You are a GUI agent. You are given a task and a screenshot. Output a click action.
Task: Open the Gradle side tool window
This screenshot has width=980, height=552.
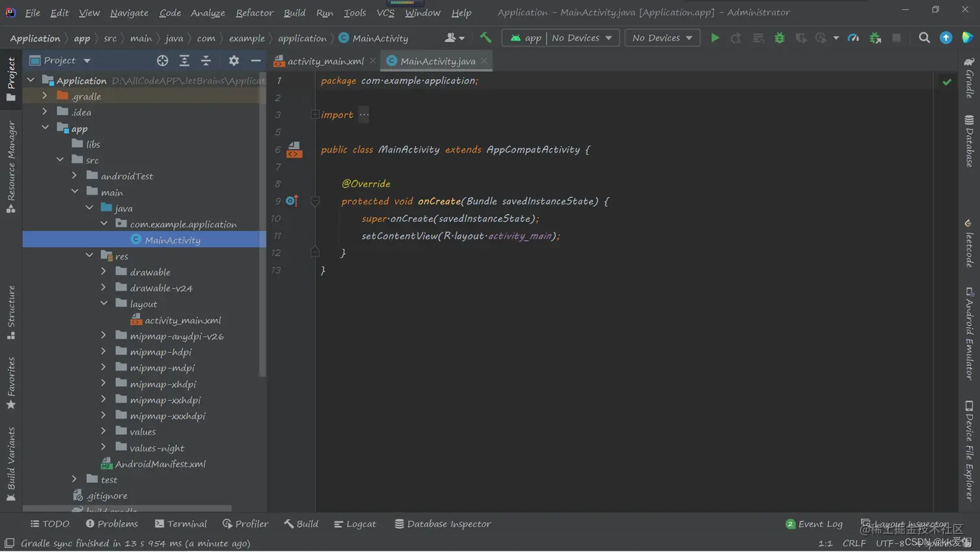[969, 78]
